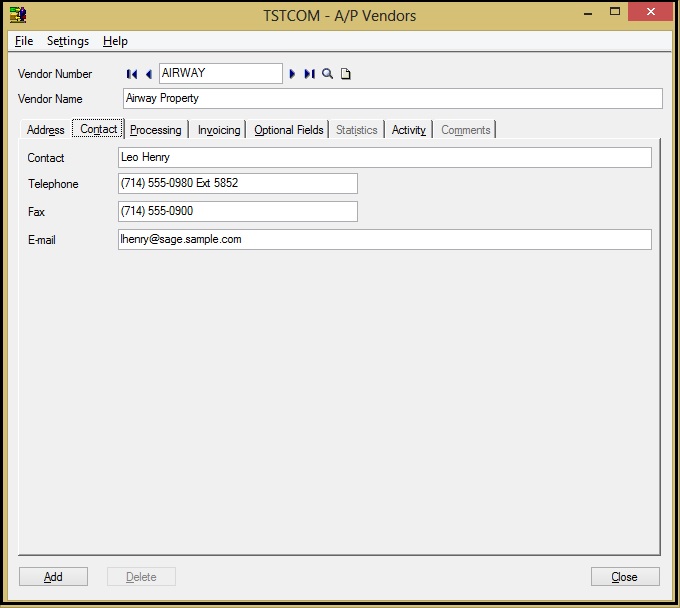Click the Add button
Viewport: 680px width, 608px height.
[x=53, y=576]
